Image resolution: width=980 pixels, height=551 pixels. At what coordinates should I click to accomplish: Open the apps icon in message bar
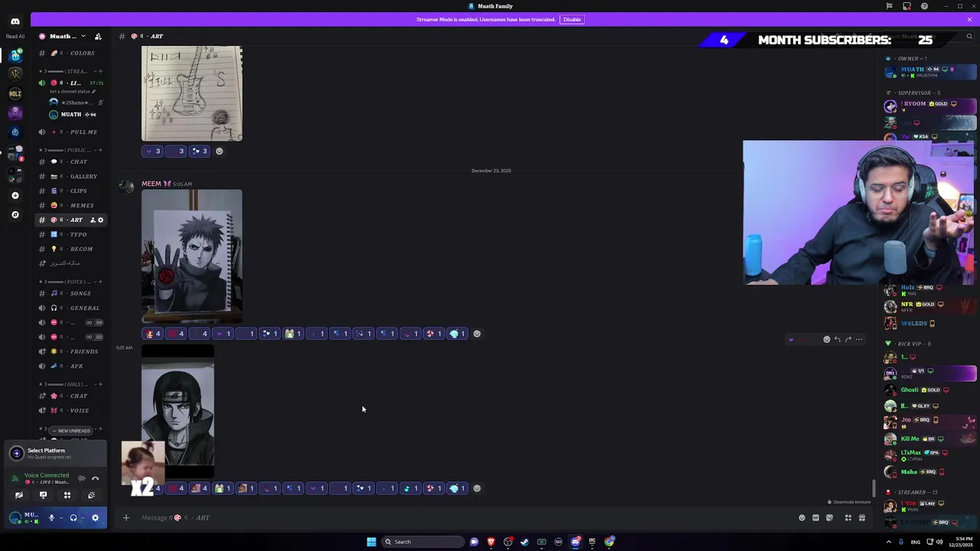click(848, 518)
